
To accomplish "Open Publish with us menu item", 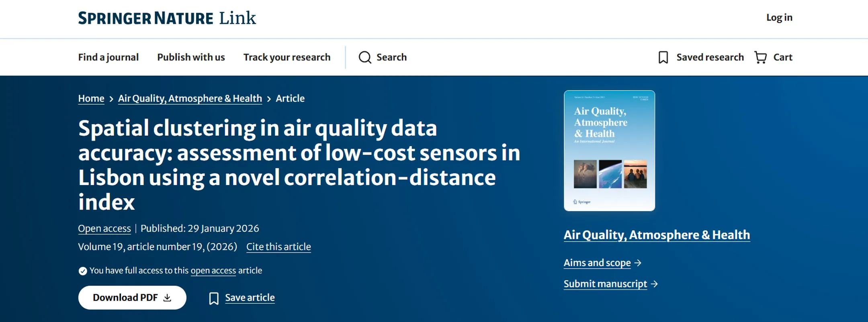I will click(x=191, y=57).
